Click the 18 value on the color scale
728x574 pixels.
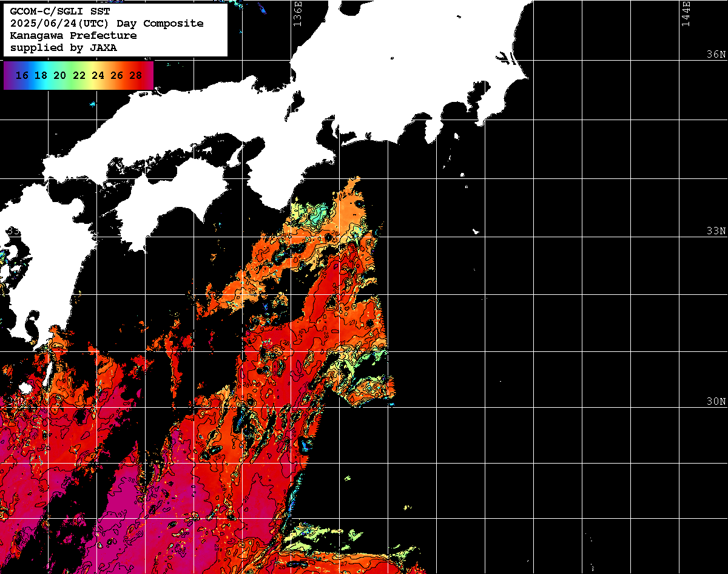41,76
